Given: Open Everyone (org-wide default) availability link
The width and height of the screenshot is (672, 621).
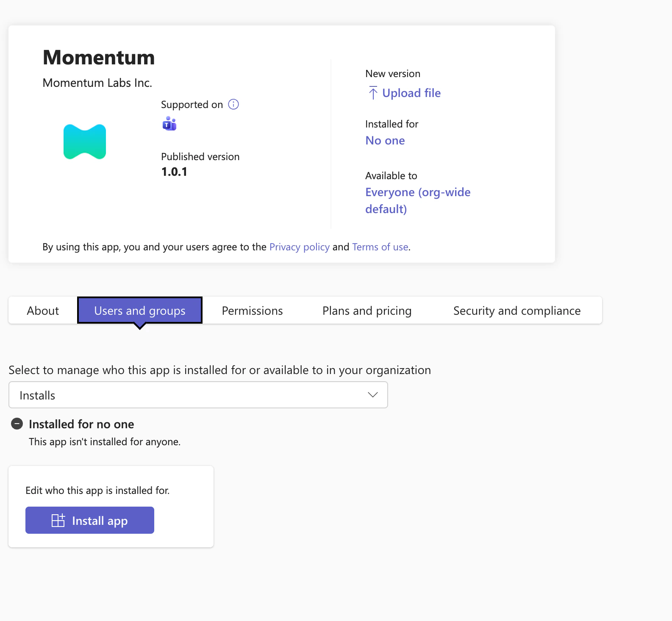Looking at the screenshot, I should click(x=418, y=200).
